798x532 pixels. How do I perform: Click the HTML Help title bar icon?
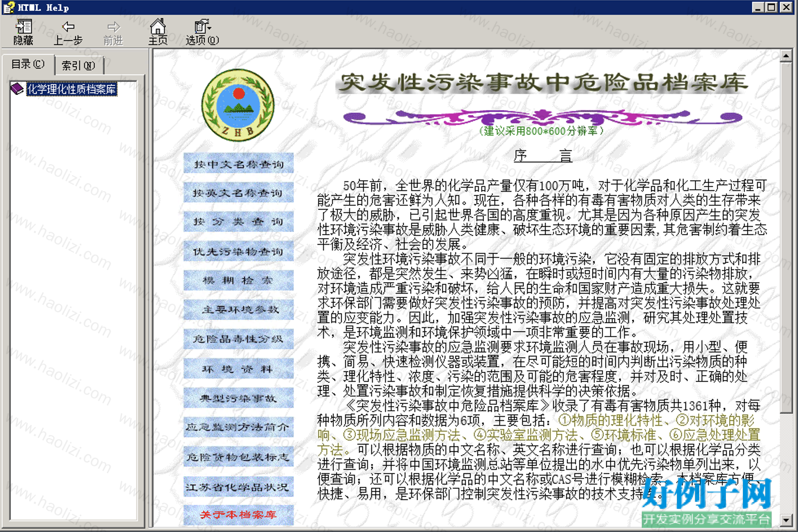9,7
